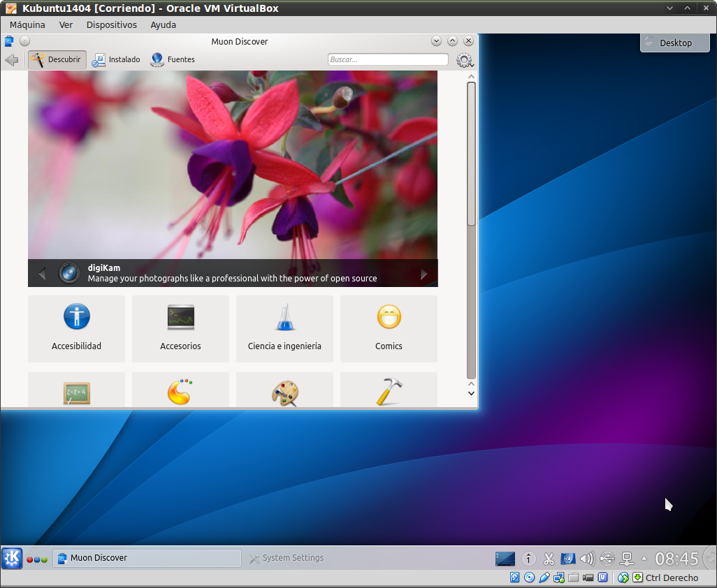Switch to the Fuentes view
Screen dimensions: 717x588
coord(173,60)
